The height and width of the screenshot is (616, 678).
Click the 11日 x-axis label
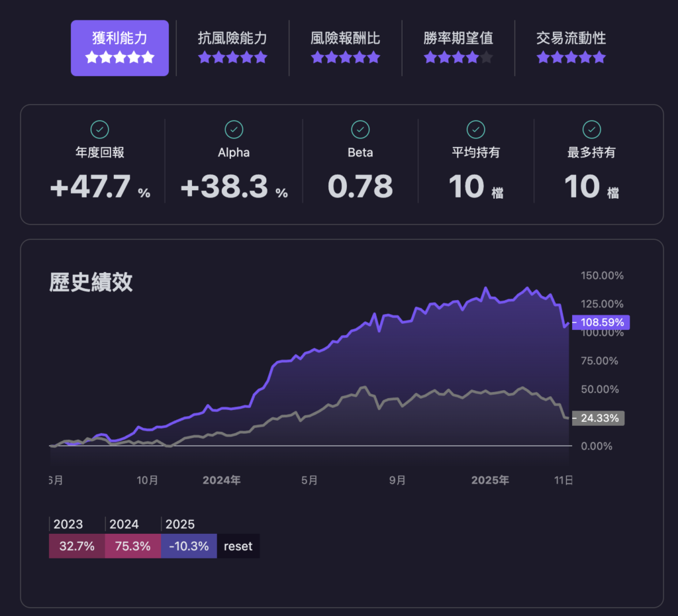coord(564,480)
